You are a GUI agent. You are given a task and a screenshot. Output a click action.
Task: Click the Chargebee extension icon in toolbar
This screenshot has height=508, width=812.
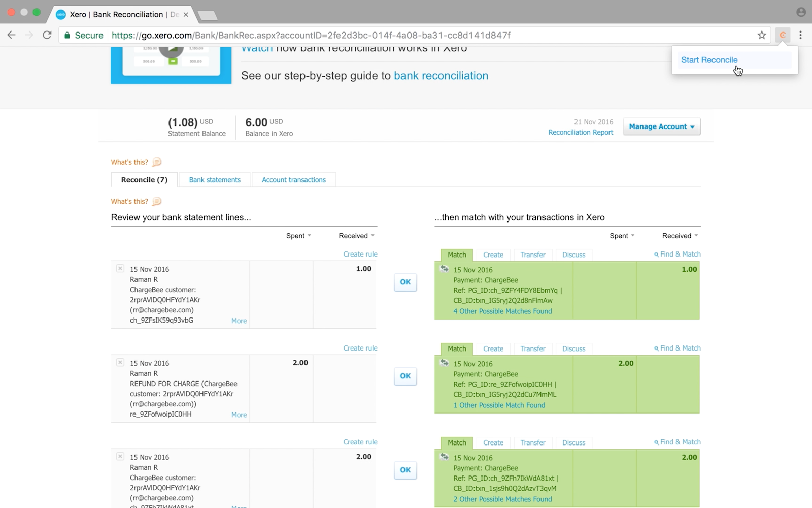(x=783, y=35)
